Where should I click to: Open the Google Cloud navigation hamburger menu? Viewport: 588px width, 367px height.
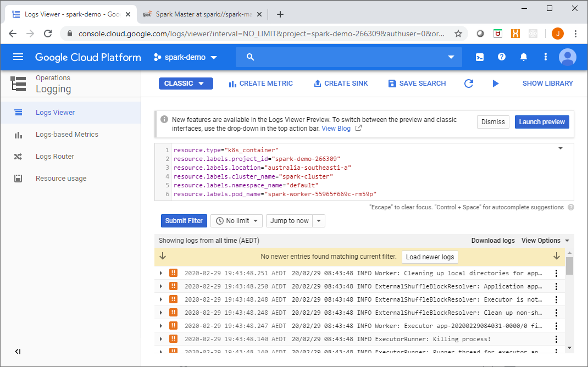[18, 57]
